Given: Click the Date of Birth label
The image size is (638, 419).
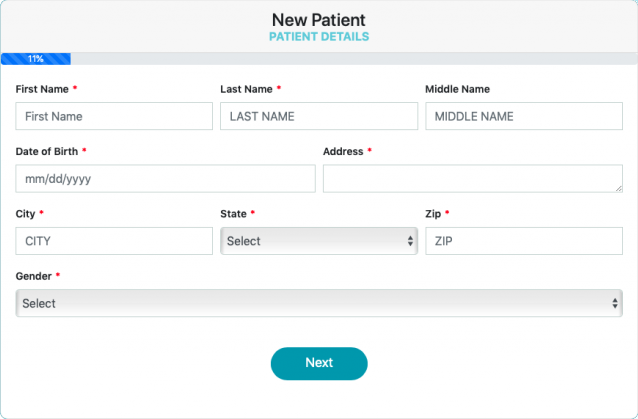Looking at the screenshot, I should click(46, 151).
